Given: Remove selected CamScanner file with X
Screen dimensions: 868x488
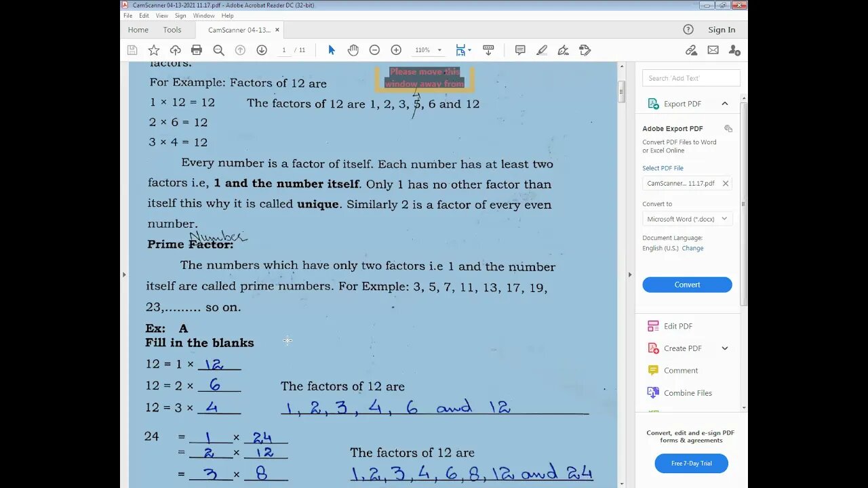Looking at the screenshot, I should pos(726,183).
